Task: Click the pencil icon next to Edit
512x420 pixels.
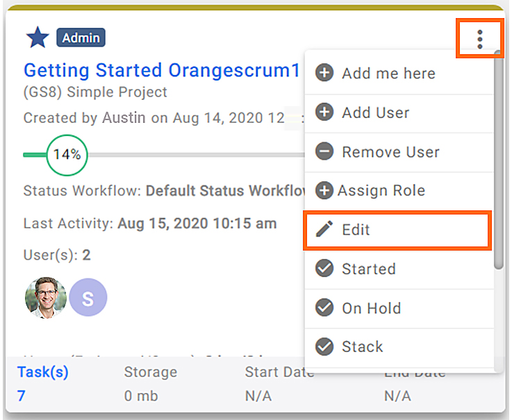Action: tap(324, 229)
